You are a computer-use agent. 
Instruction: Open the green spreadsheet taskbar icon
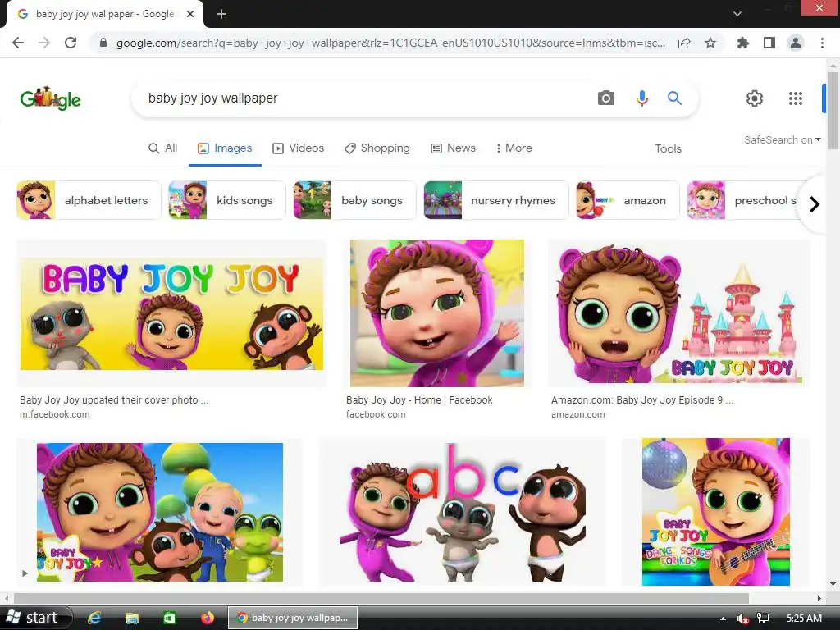(x=169, y=618)
